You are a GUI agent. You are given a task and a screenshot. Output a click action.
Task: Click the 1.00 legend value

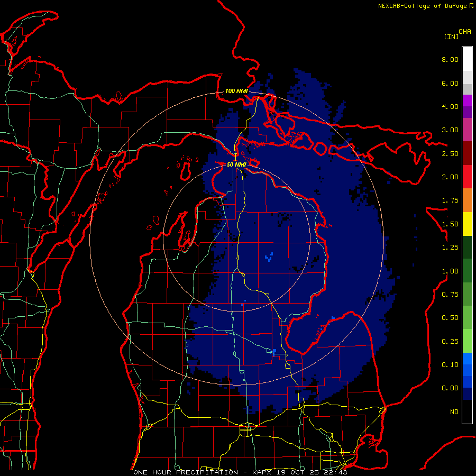point(450,271)
